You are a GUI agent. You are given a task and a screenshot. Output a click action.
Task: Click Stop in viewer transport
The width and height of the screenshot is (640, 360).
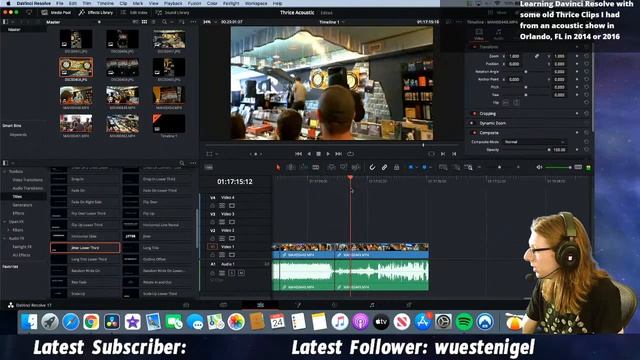click(318, 154)
